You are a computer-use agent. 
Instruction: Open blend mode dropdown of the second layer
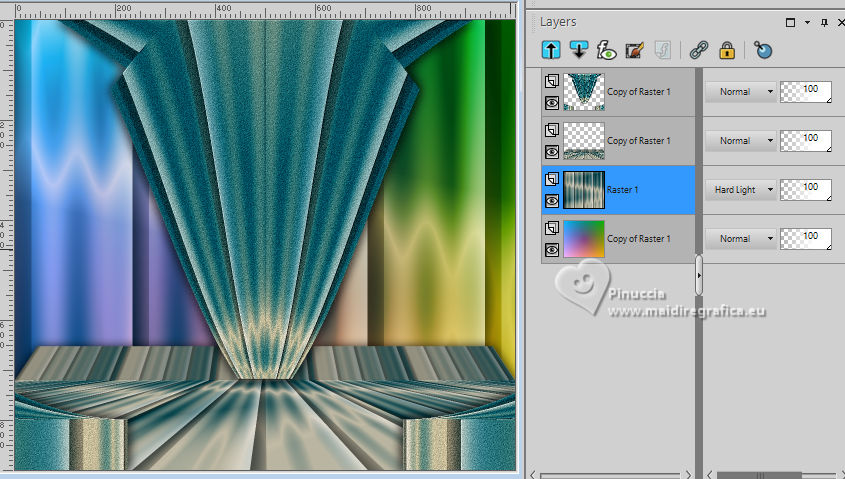click(x=741, y=141)
